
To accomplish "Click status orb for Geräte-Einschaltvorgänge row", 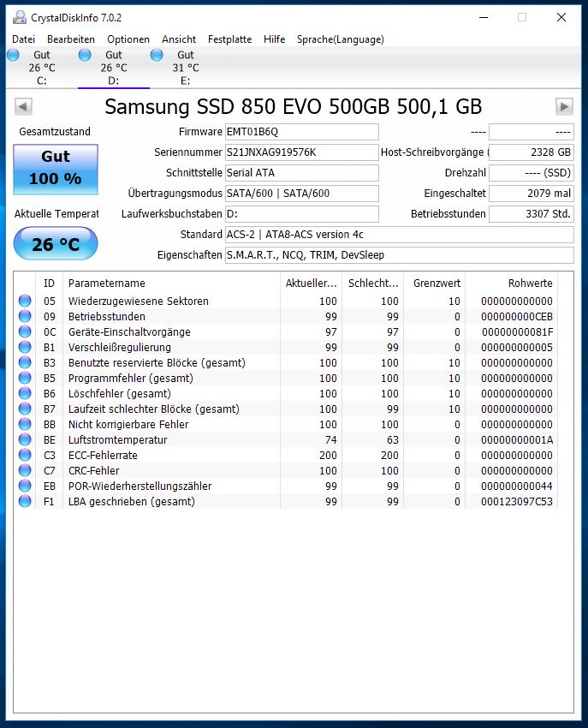I will [25, 331].
